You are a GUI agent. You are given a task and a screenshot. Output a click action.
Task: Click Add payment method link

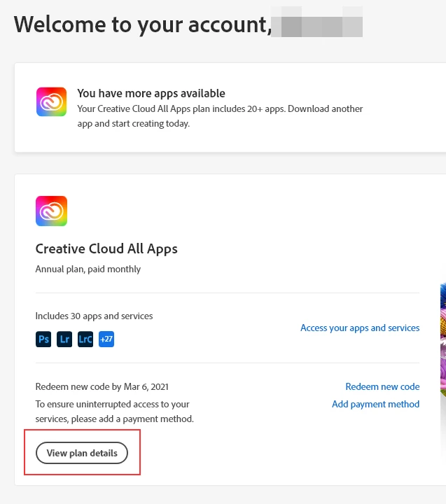[x=375, y=404]
